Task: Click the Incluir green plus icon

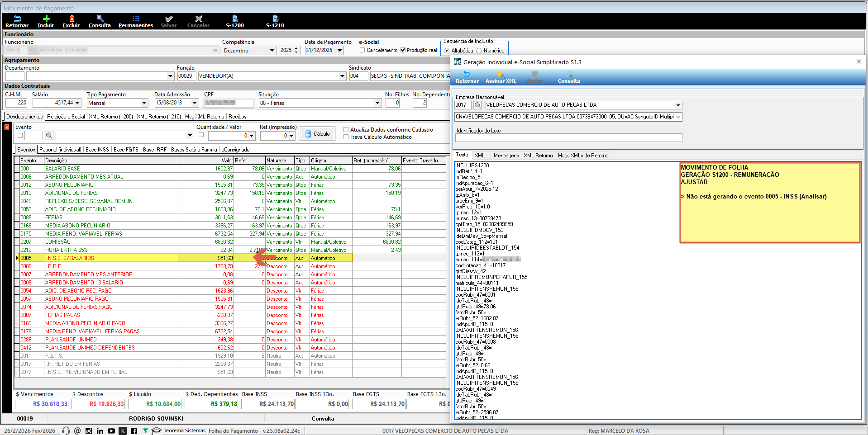Action: click(x=46, y=19)
